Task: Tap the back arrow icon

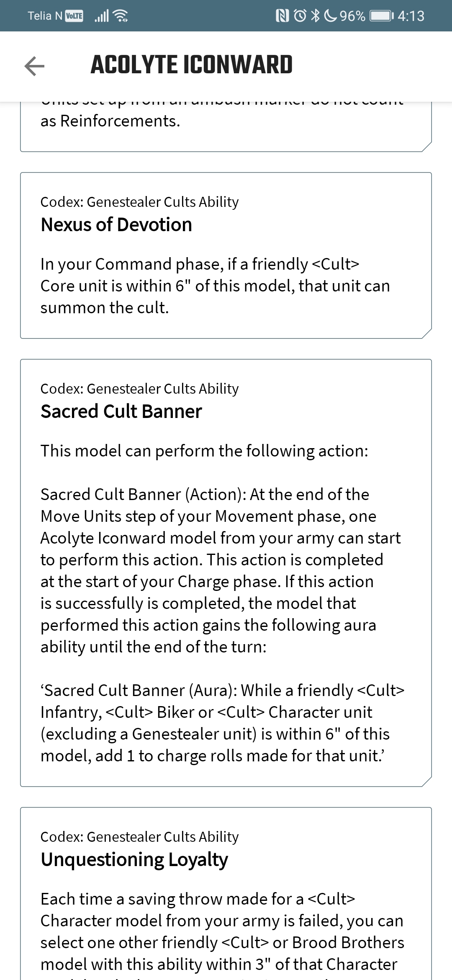Action: tap(35, 66)
